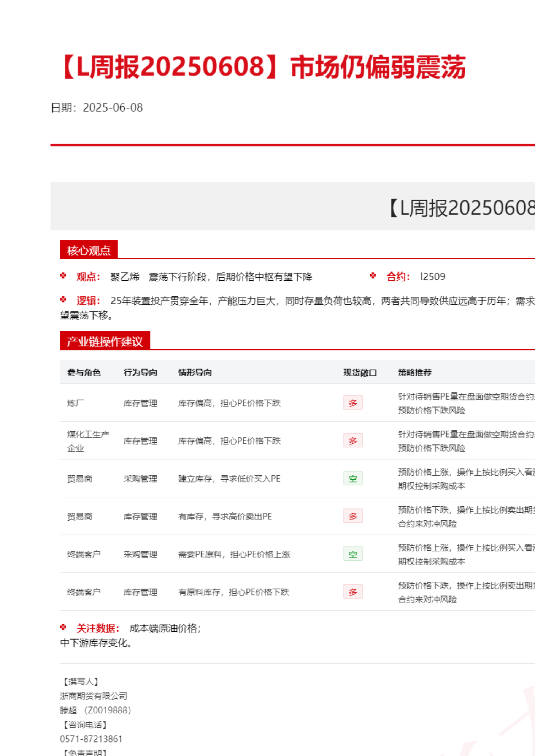Click the contract code l2509
The height and width of the screenshot is (756, 535).
pos(432,276)
